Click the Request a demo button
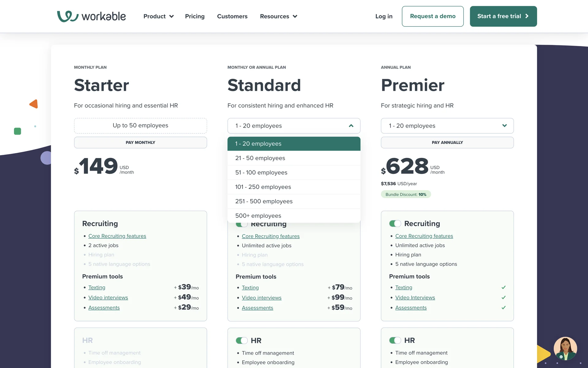The image size is (588, 368). tap(432, 16)
